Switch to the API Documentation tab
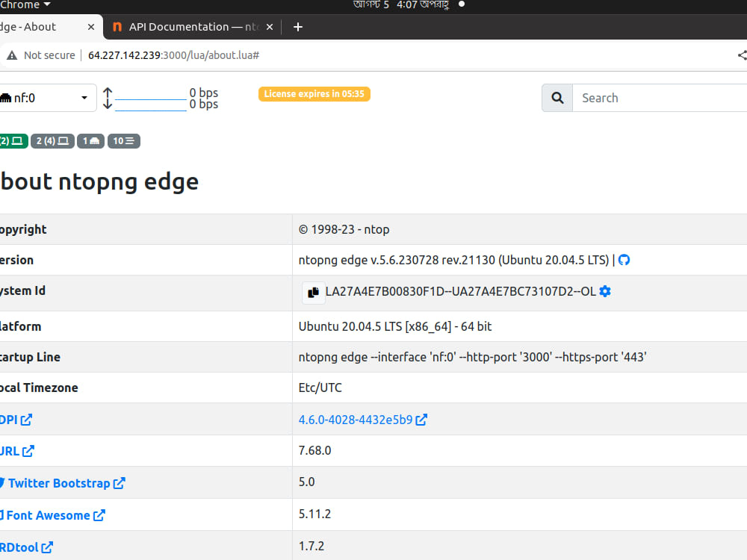The image size is (747, 560). 193,27
